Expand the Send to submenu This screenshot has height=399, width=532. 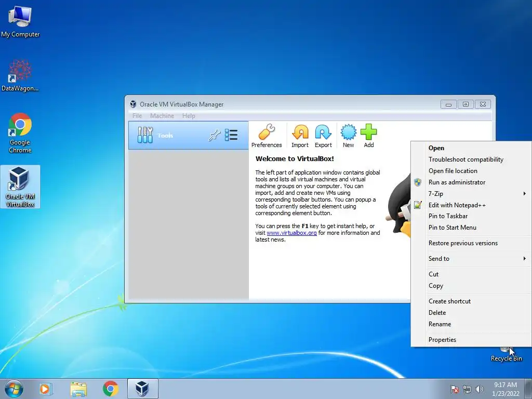pyautogui.click(x=471, y=259)
